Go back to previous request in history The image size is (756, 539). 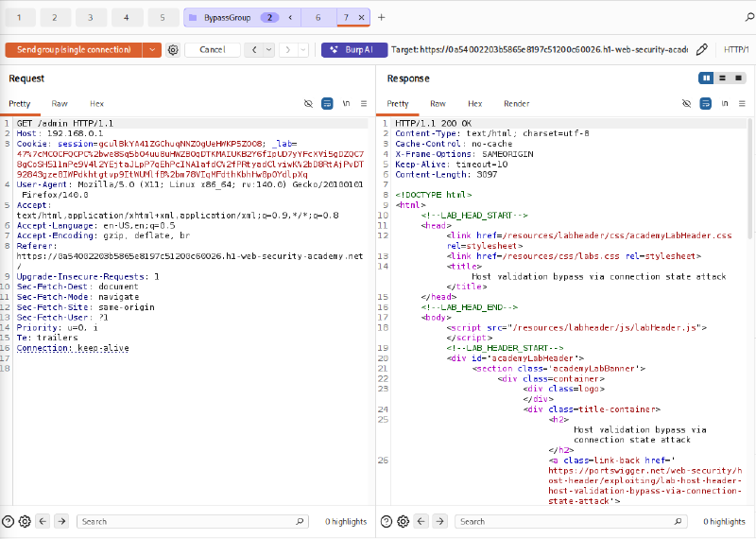(x=254, y=50)
